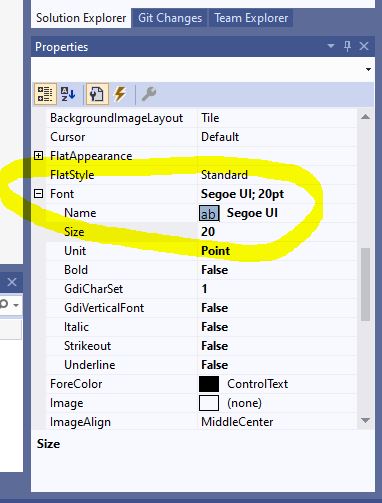Switch to Categorized view in Properties toolbar
This screenshot has height=503, width=382.
pyautogui.click(x=45, y=94)
